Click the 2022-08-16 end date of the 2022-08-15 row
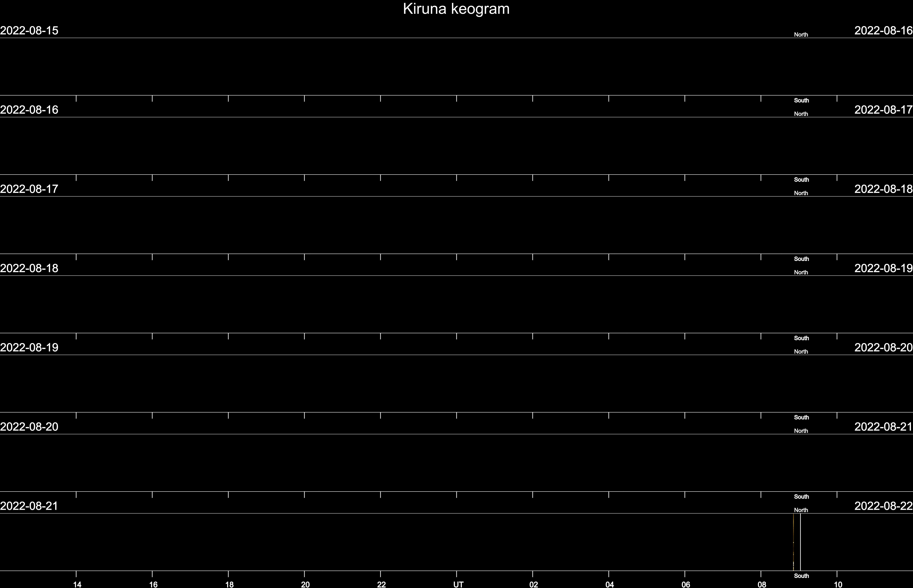Image resolution: width=913 pixels, height=588 pixels. coord(884,31)
